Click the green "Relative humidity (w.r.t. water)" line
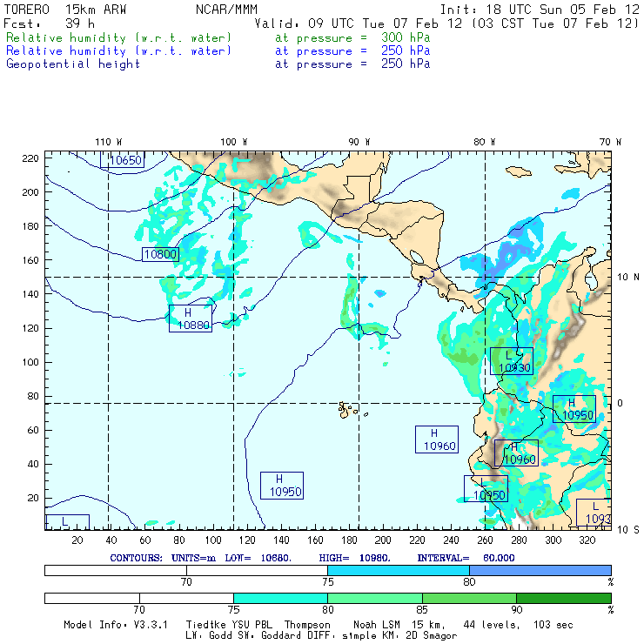The image size is (644, 644). tap(118, 37)
